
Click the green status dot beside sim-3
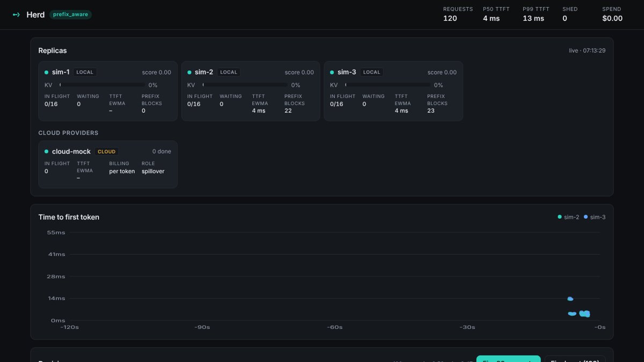(x=332, y=72)
